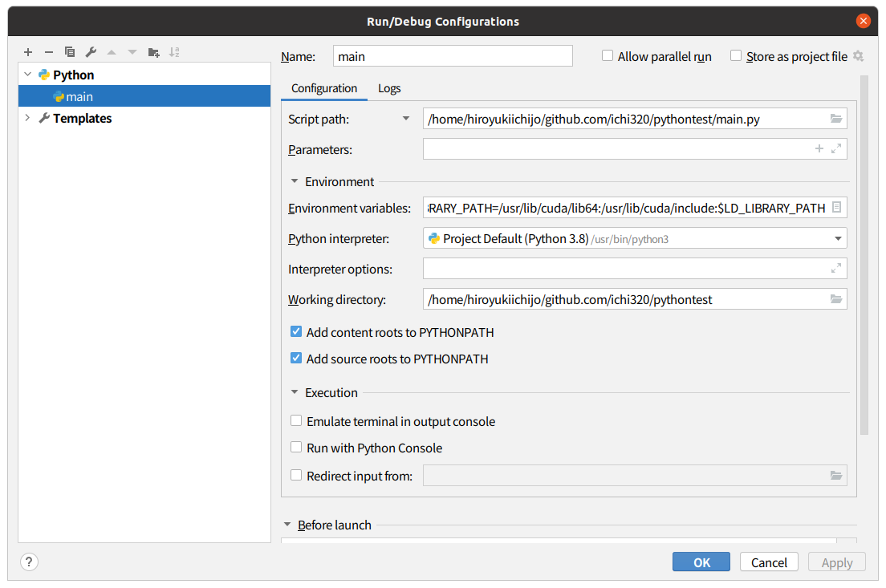Click the Sort Configurations icon
The width and height of the screenshot is (886, 588).
pos(175,52)
